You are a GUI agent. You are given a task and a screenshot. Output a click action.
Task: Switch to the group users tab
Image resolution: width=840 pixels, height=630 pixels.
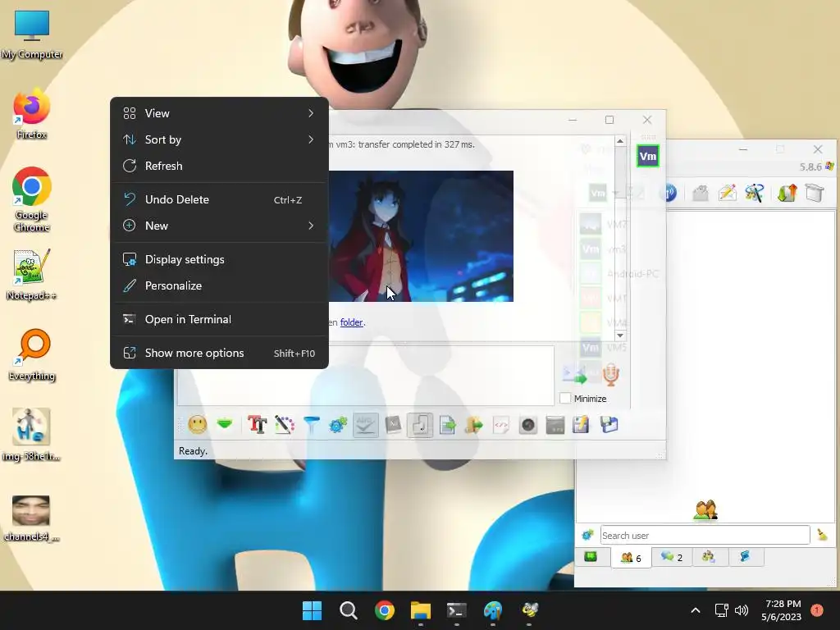(709, 557)
